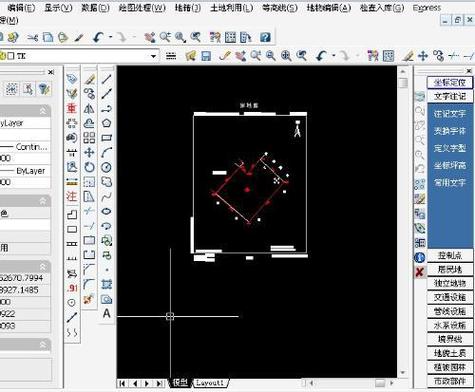Screen dimensions: 475x392
Task: Open the blue help question mark icon
Action: (x=265, y=37)
